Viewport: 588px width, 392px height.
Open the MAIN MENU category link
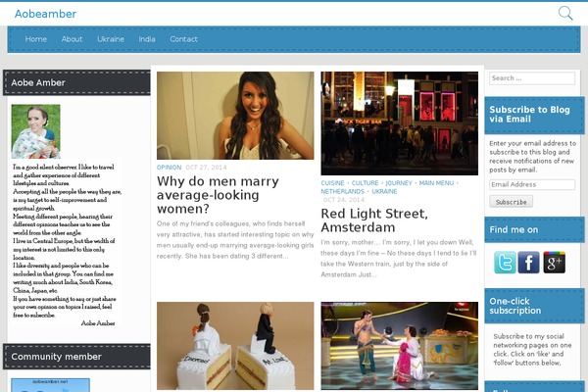coord(436,183)
